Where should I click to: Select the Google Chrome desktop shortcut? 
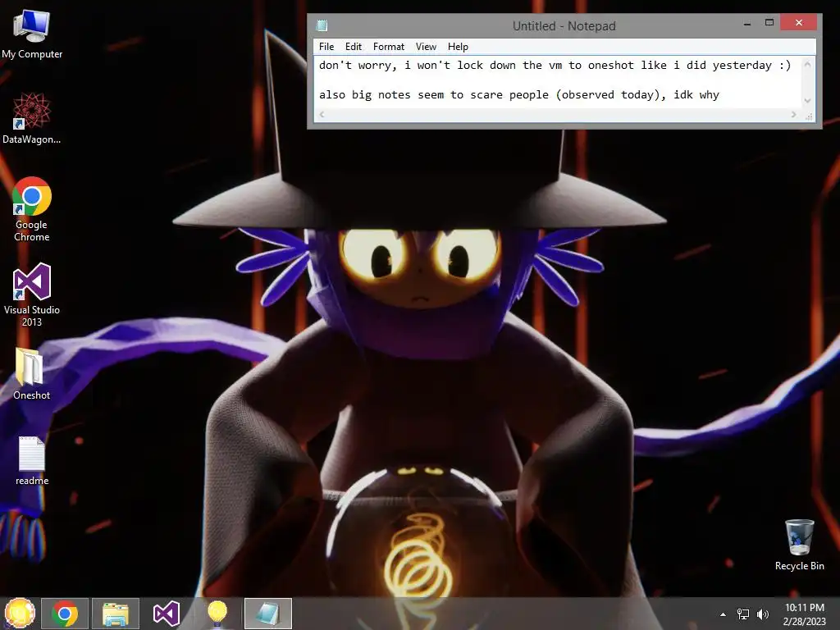(32, 209)
